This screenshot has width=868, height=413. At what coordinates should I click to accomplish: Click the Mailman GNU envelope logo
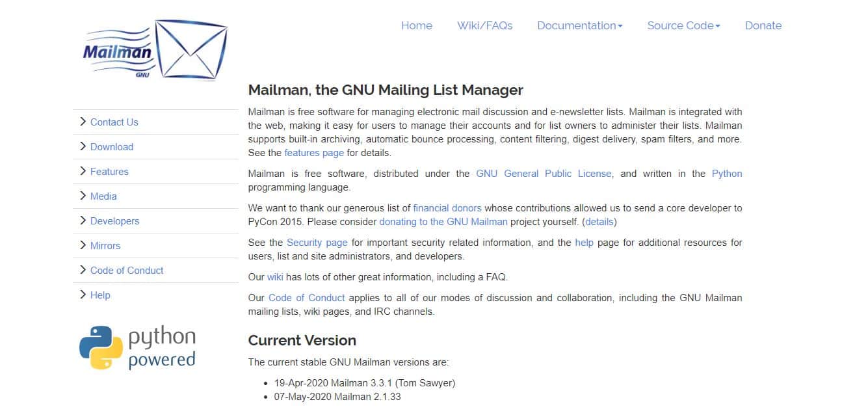tap(156, 49)
